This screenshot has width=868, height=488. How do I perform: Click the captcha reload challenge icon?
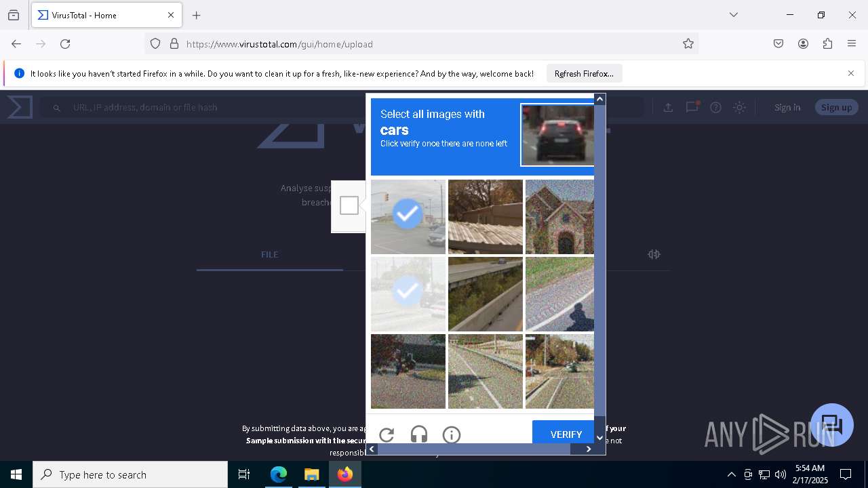tap(387, 434)
